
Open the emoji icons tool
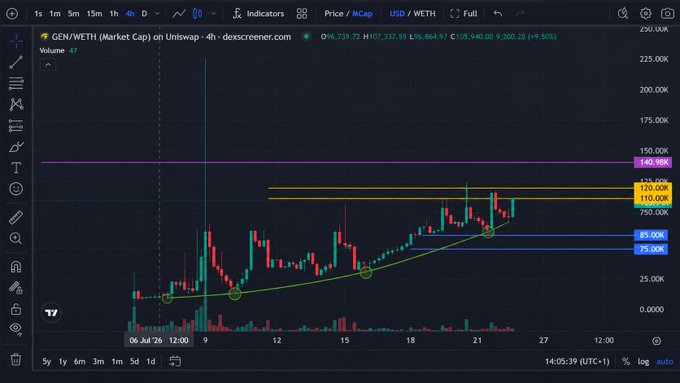click(16, 189)
